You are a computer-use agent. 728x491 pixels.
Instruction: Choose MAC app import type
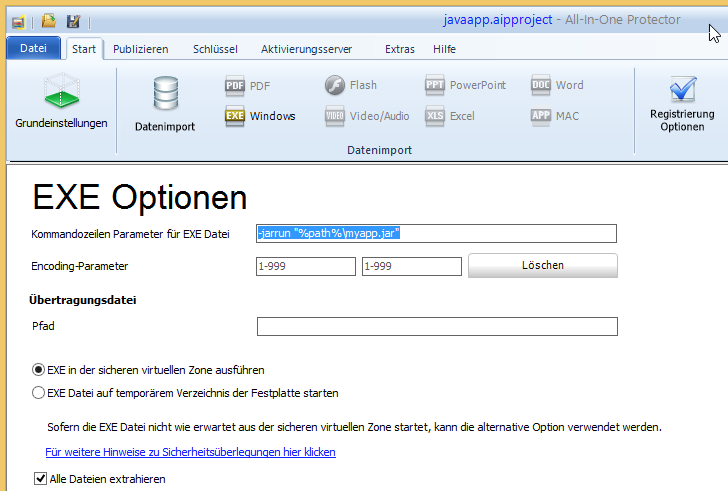point(555,116)
